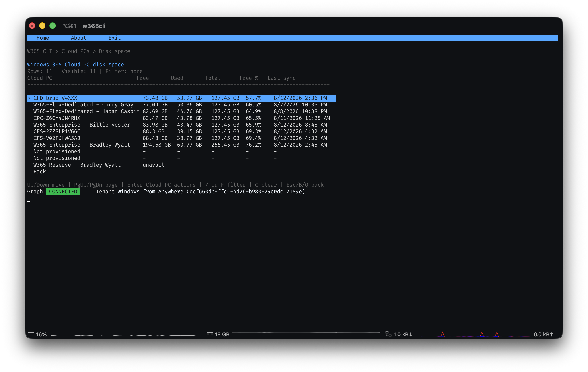Viewport: 588px width, 372px height.
Task: Click the CPU usage icon in status bar
Action: click(31, 334)
